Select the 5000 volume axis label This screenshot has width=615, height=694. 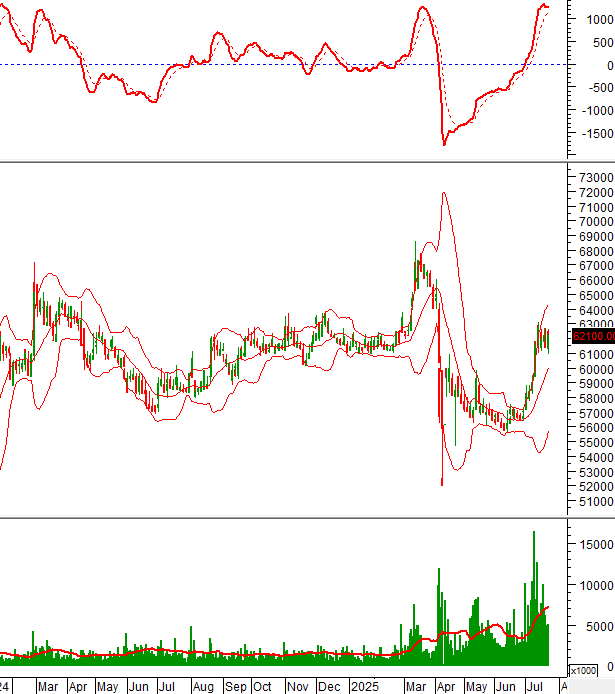pyautogui.click(x=600, y=627)
